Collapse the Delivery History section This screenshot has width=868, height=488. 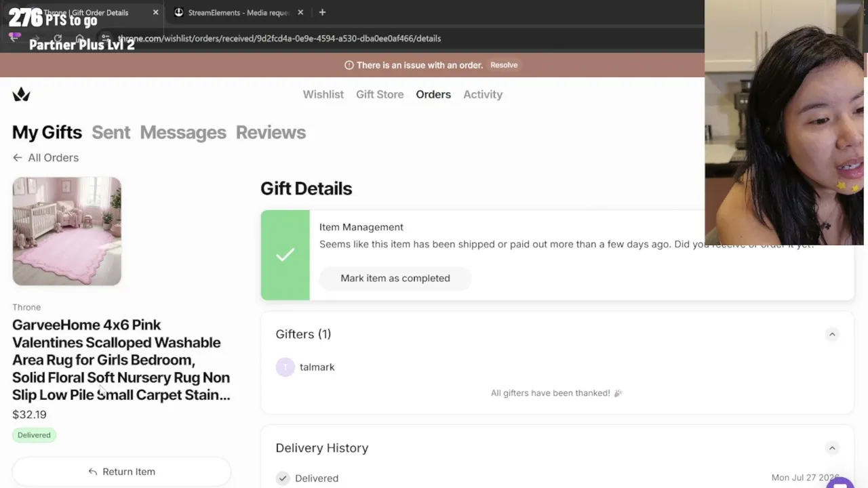[832, 448]
